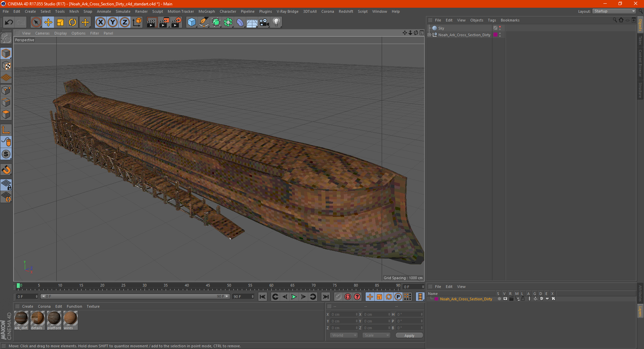
Task: Toggle layer View eye icon
Action: pyautogui.click(x=505, y=299)
